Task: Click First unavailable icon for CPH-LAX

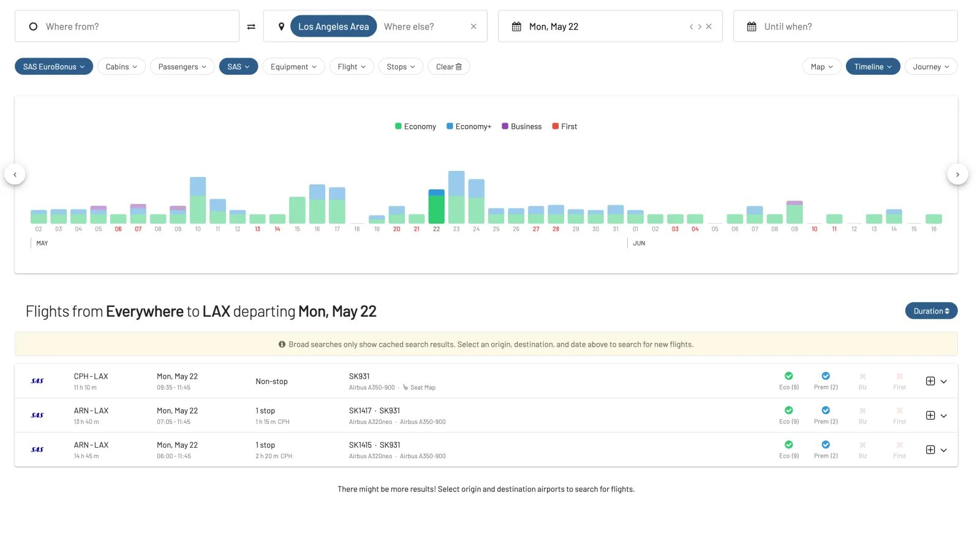Action: [x=900, y=376]
